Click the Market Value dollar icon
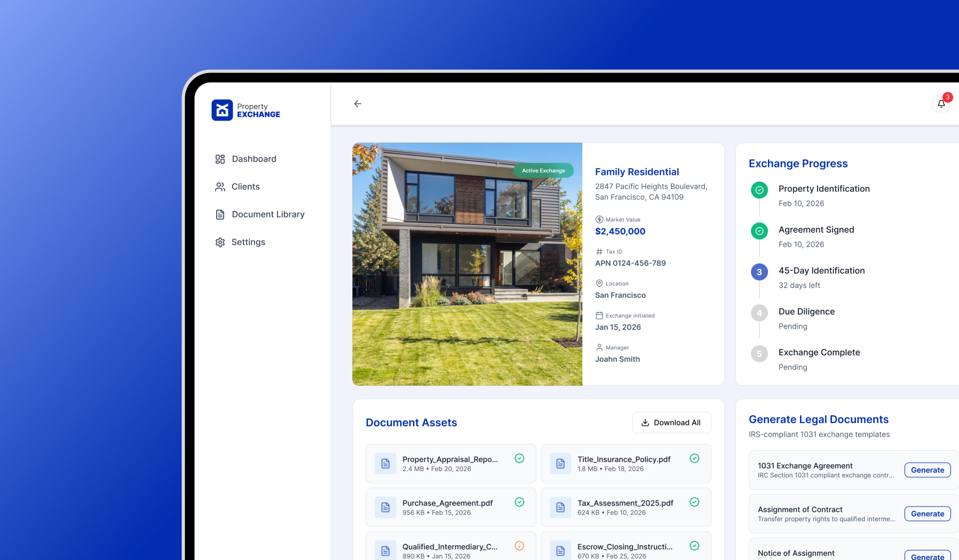 pyautogui.click(x=599, y=220)
